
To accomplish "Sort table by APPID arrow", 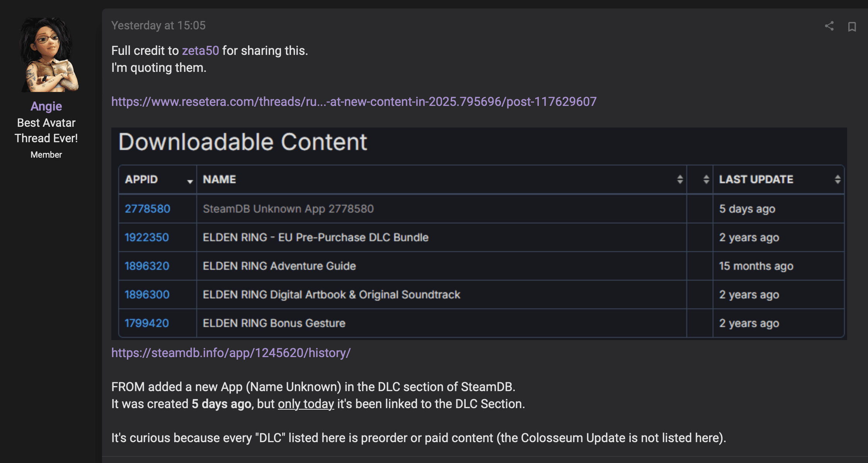I will (190, 181).
